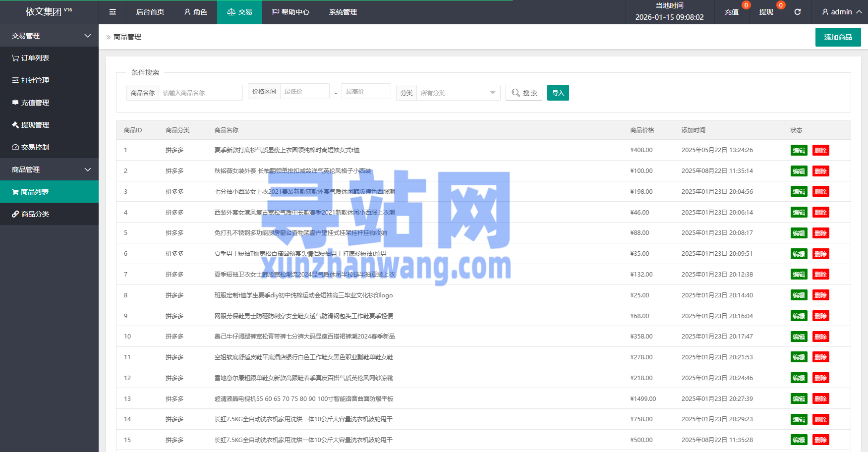
Task: Open 商品分类 with the link icon
Action: tap(31, 214)
